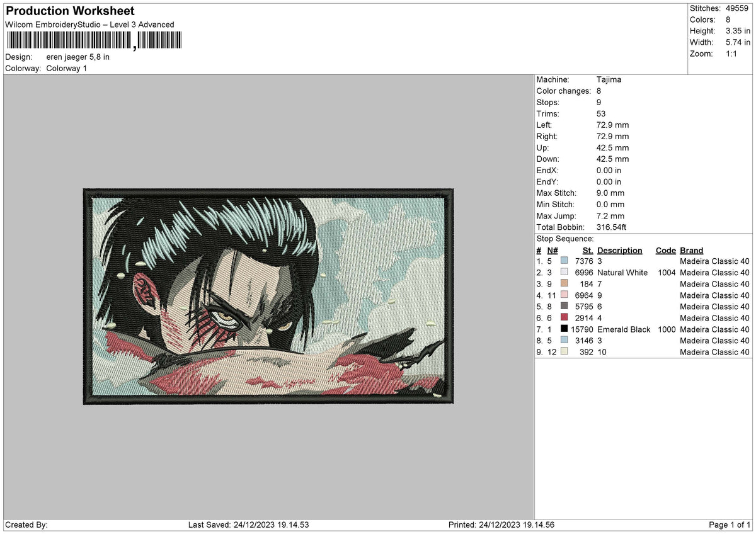The height and width of the screenshot is (534, 756).
Task: Click the Machine value Tajima
Action: tap(609, 79)
